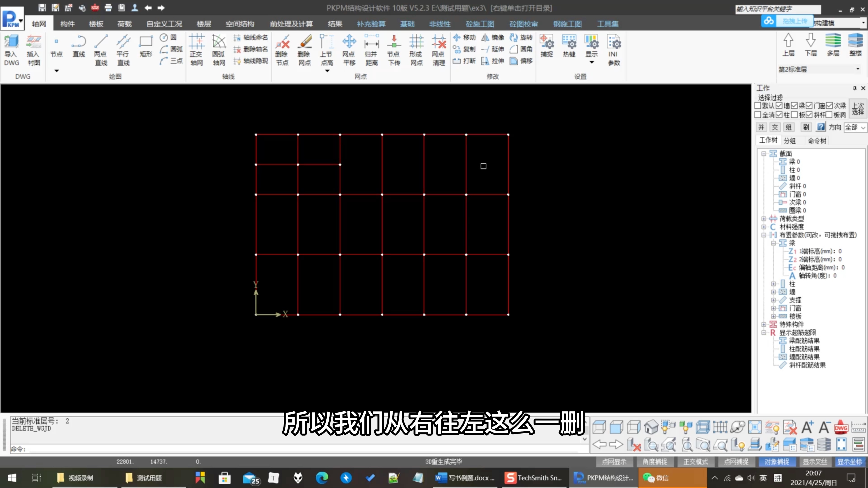
Task: Click the 归并距离 tool
Action: coord(372,50)
